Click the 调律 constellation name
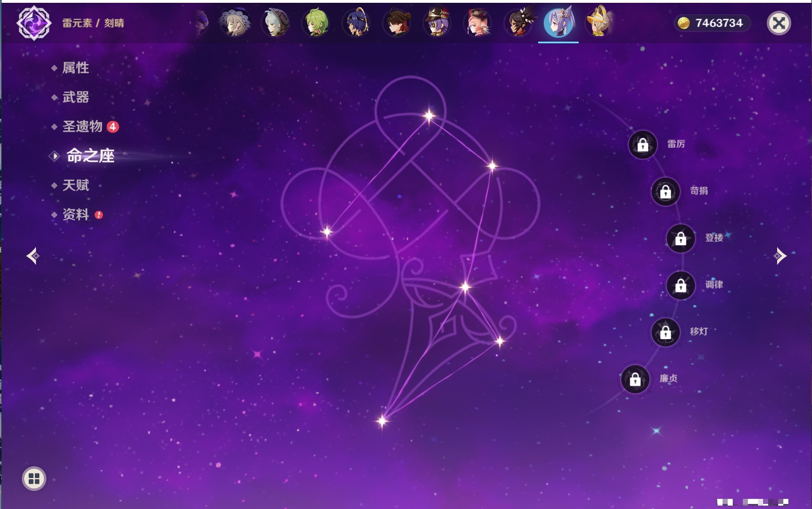The image size is (812, 509). 714,285
